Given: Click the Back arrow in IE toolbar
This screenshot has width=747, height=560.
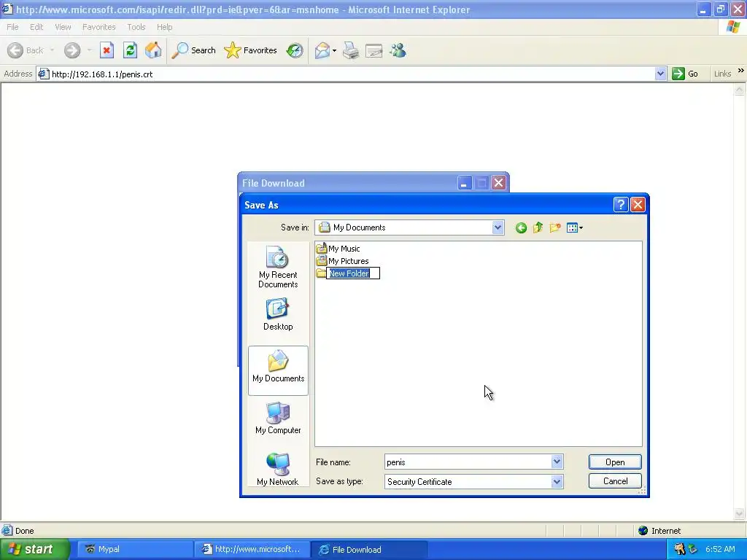Looking at the screenshot, I should coord(15,50).
